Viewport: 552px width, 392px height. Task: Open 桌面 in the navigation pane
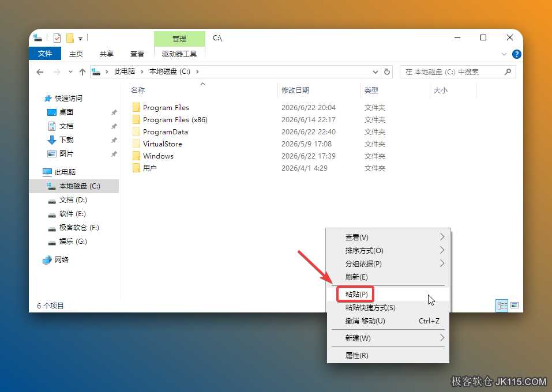(x=66, y=112)
